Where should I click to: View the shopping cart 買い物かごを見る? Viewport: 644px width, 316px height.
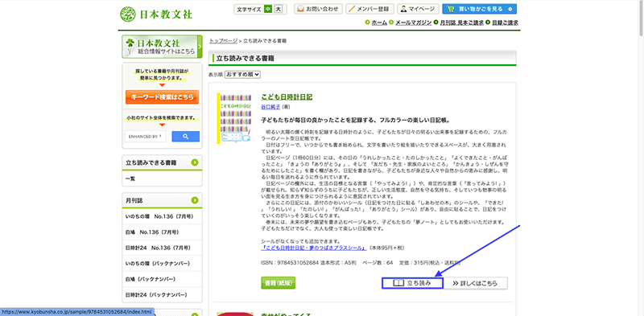tap(479, 9)
